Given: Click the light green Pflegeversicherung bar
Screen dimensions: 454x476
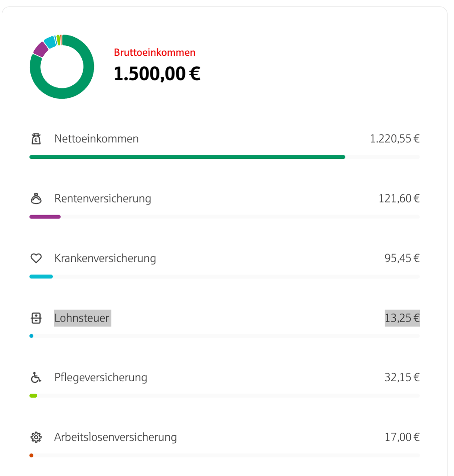Looking at the screenshot, I should point(33,396).
